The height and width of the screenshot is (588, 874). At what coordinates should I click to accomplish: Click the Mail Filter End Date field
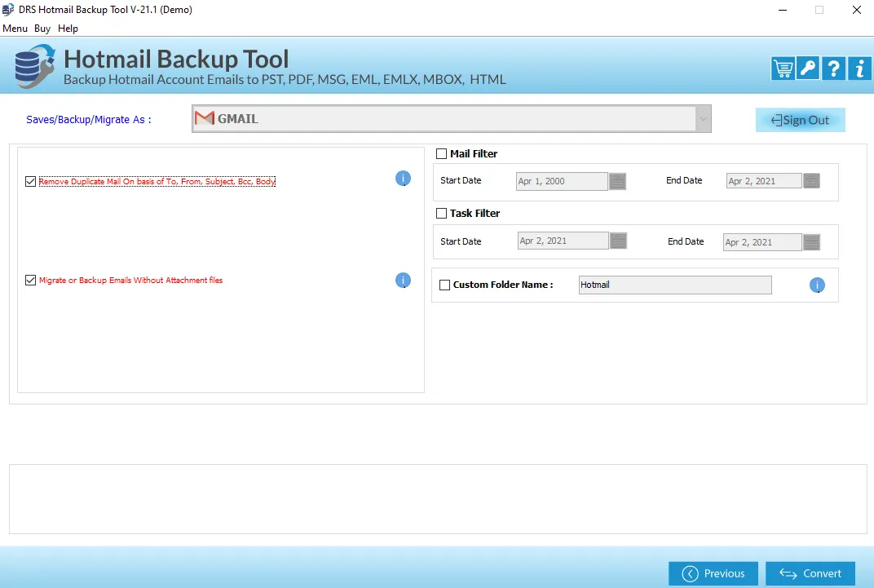764,180
